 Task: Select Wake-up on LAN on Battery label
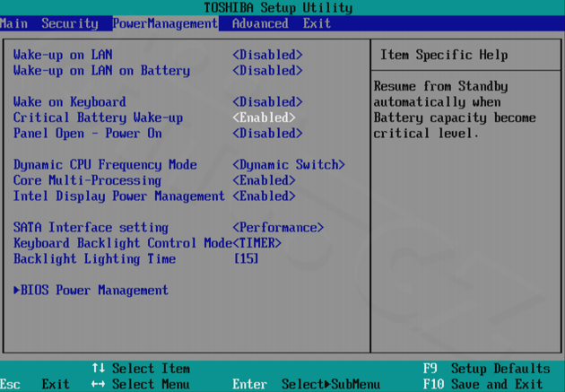click(x=101, y=71)
